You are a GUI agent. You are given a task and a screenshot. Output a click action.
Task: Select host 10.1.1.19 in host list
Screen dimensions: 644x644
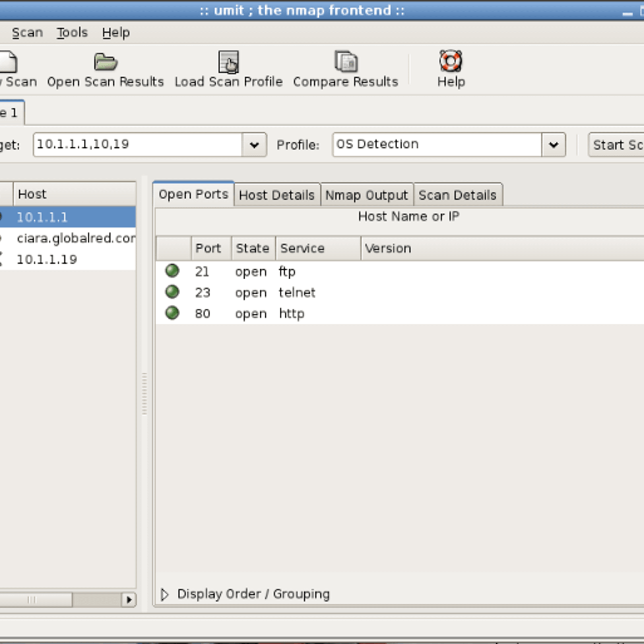68,259
